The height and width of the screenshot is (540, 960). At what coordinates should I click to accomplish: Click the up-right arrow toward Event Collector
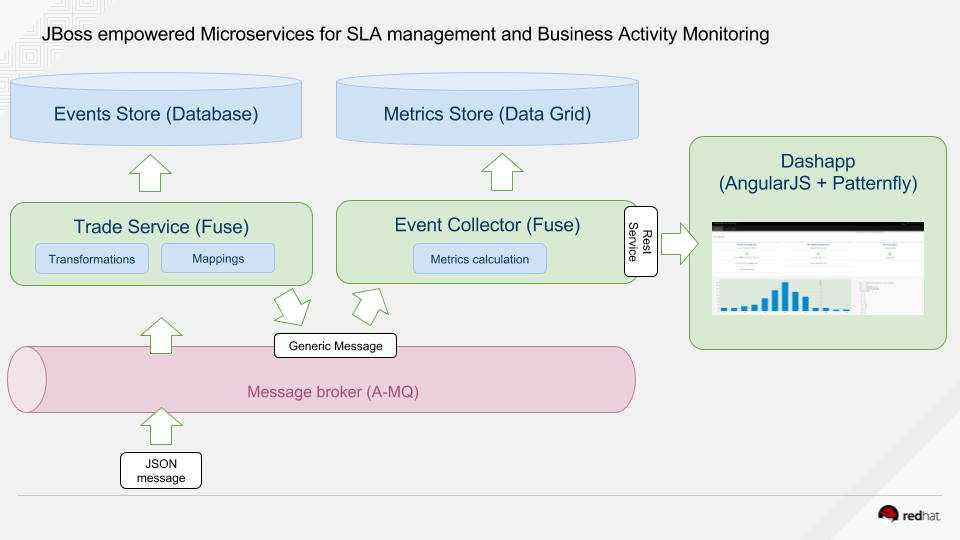(370, 306)
